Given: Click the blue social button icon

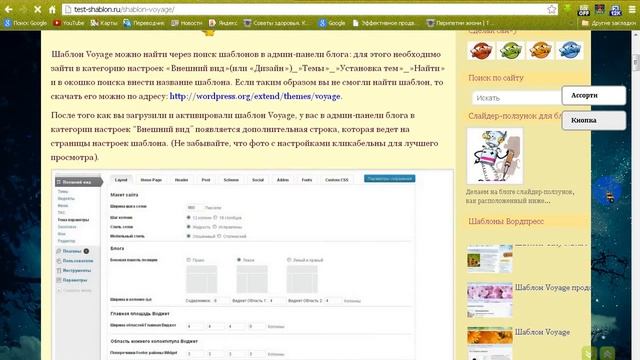Looking at the screenshot, I should [569, 51].
